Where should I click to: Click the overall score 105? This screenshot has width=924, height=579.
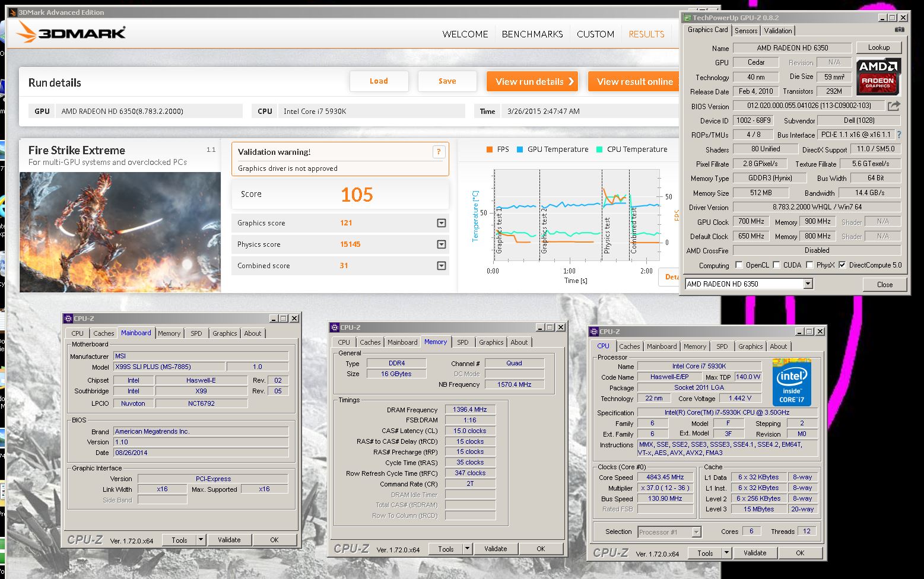click(357, 195)
